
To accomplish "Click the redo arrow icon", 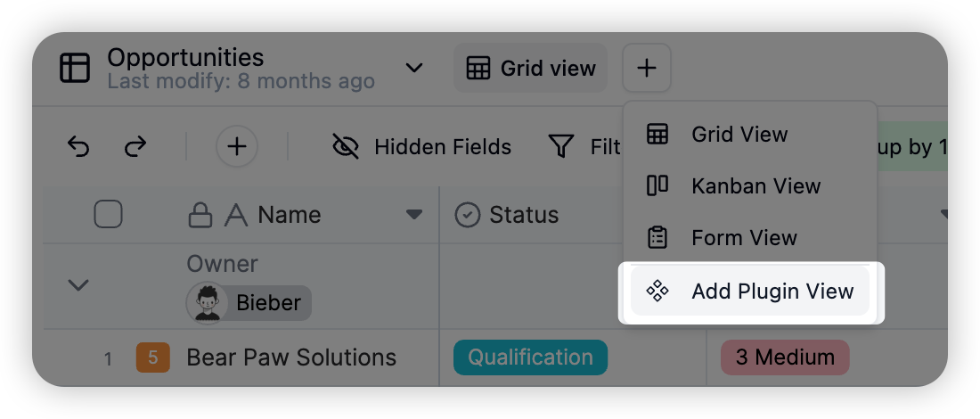I will (x=135, y=147).
